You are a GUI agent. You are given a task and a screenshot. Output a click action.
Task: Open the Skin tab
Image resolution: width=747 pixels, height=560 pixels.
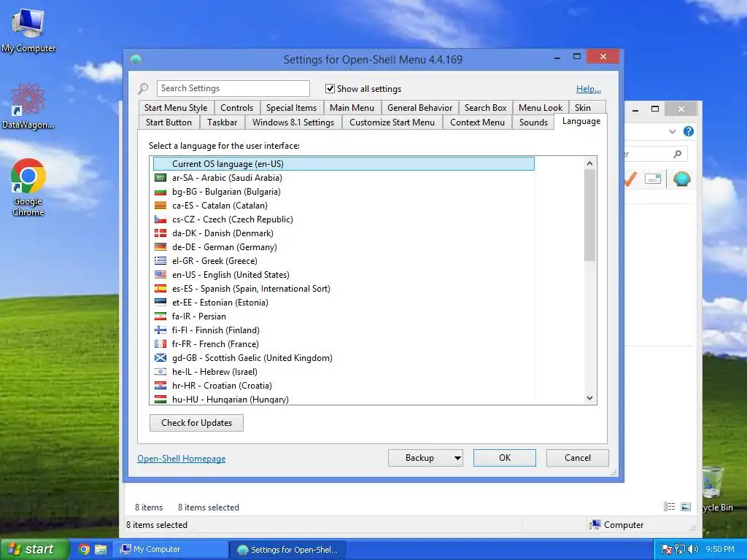(583, 108)
